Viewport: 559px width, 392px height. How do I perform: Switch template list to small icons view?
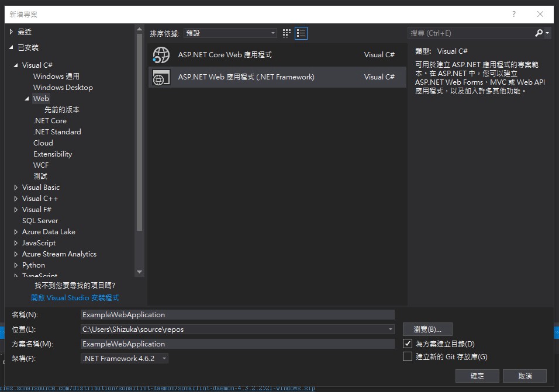(286, 33)
